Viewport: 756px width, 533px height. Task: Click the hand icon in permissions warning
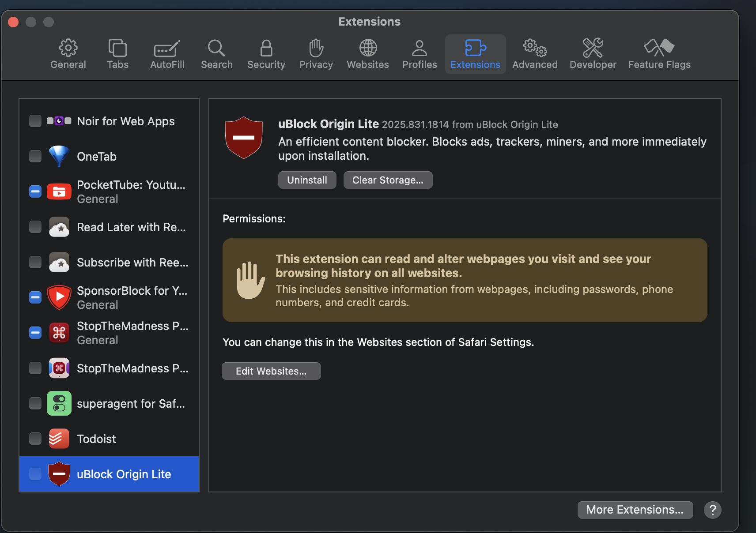250,280
